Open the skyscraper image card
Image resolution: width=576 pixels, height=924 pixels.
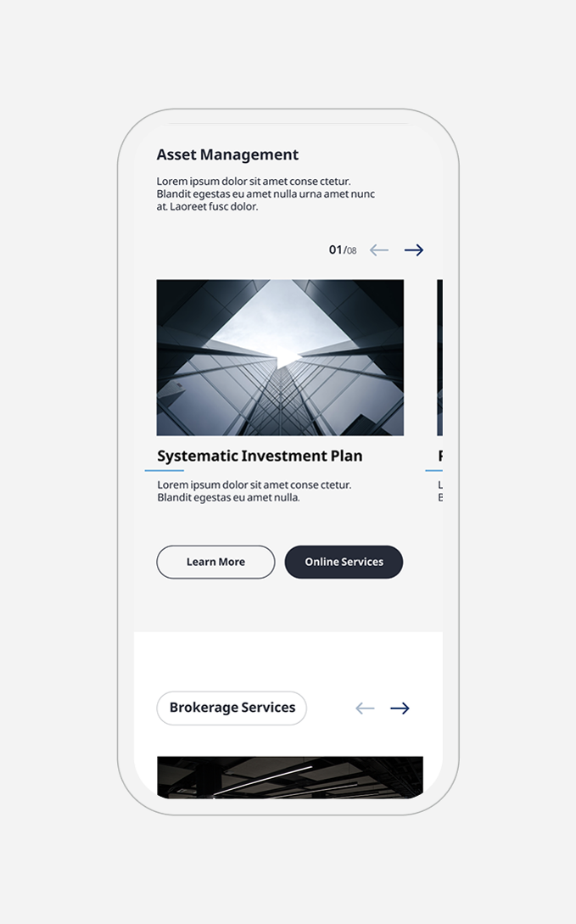pos(280,357)
